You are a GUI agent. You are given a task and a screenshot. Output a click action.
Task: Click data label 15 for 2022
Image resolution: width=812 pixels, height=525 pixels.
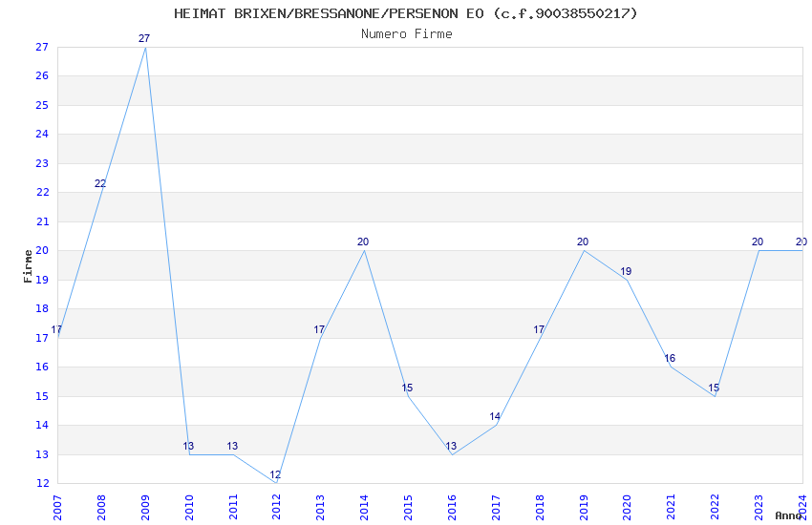714,388
